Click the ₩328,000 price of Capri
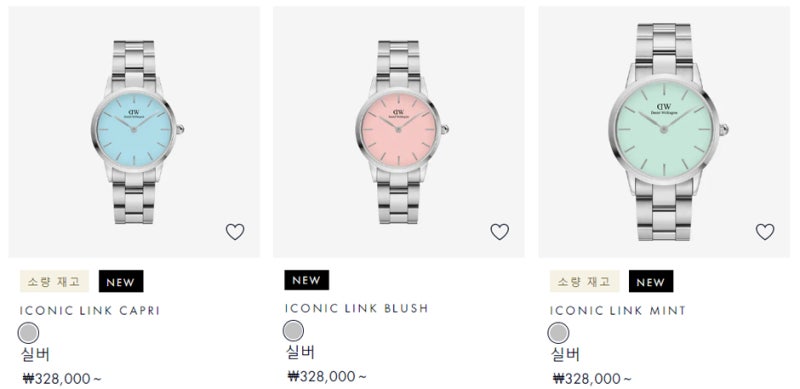800x389 pixels. pos(62,379)
